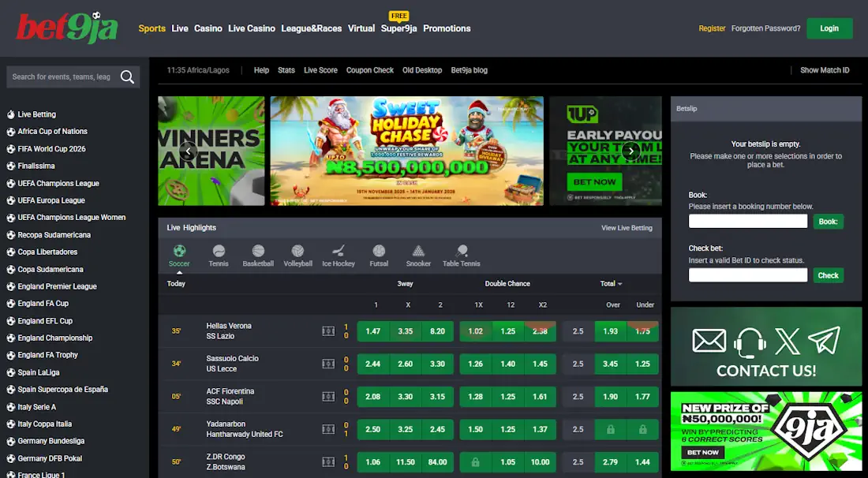Open the Promotions menu item

447,28
